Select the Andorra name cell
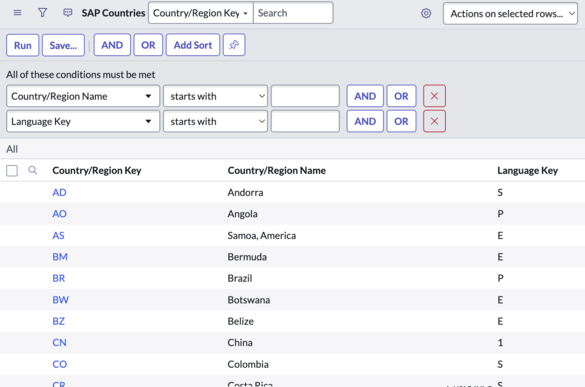Image resolution: width=585 pixels, height=387 pixels. pos(245,193)
